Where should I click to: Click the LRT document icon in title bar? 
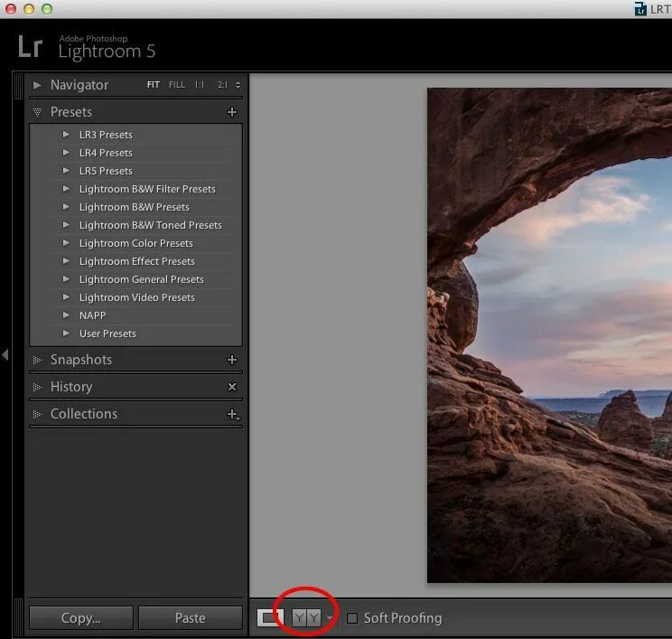click(640, 9)
